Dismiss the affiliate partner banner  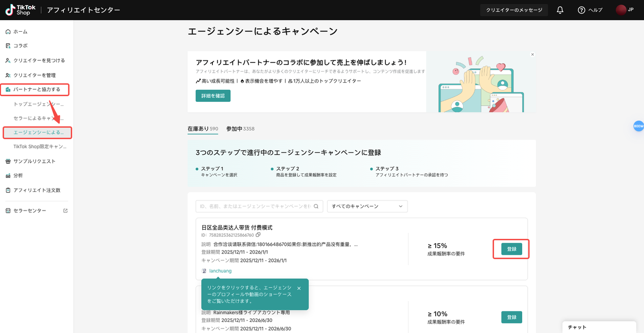532,54
